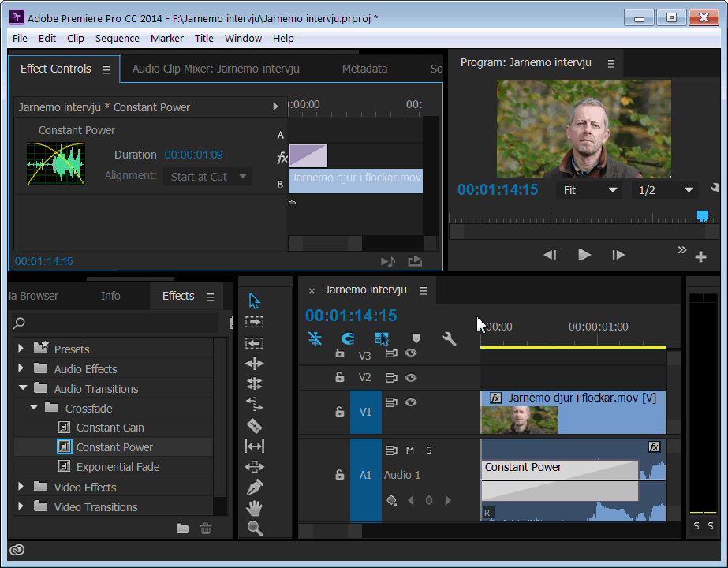Expand the Video Effects folder

coord(21,488)
